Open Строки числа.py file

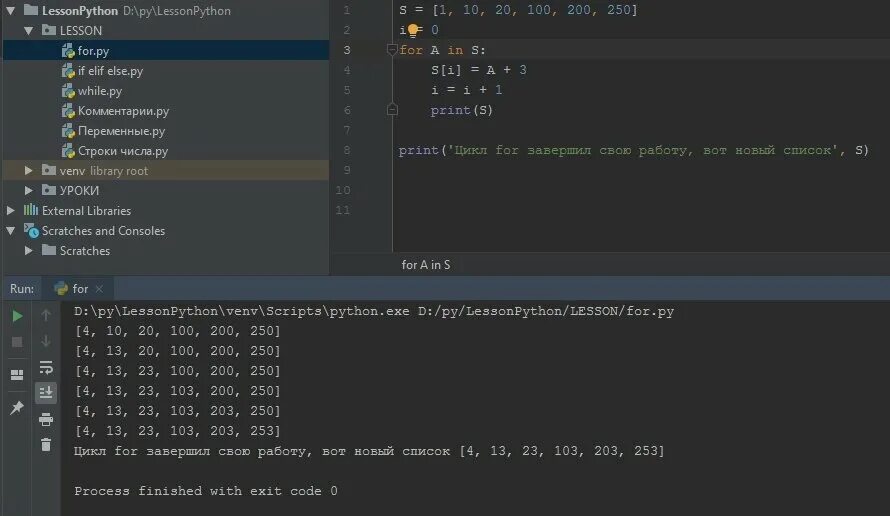[123, 151]
